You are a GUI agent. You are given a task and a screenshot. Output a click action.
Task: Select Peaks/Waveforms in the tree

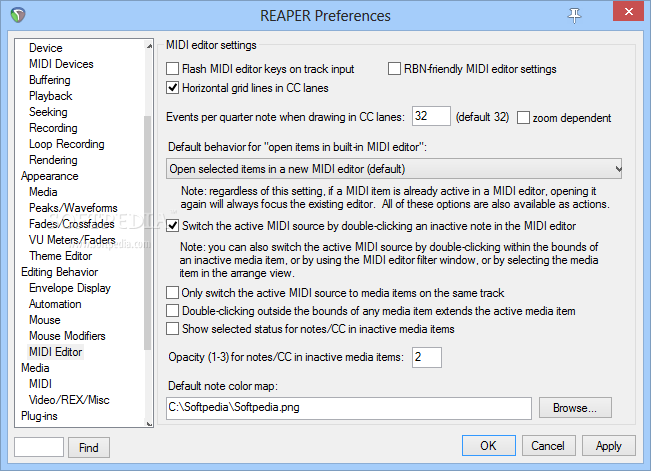pos(73,208)
